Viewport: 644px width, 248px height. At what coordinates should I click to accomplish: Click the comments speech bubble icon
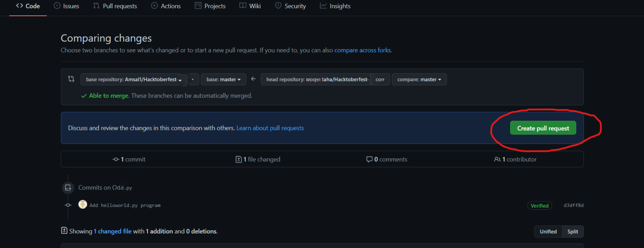point(369,159)
